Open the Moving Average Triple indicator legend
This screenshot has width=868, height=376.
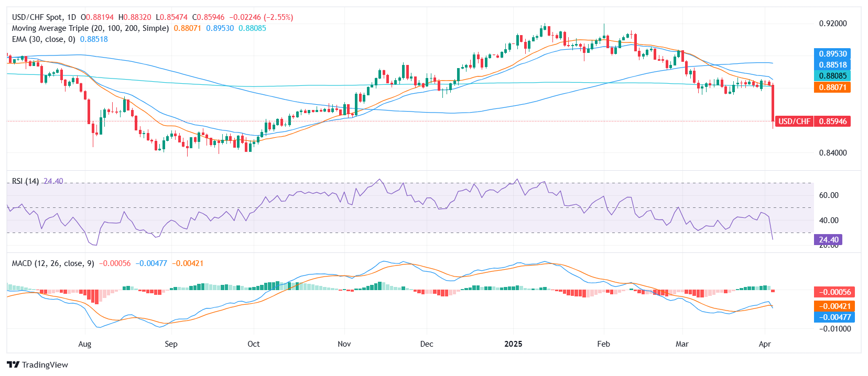point(90,28)
